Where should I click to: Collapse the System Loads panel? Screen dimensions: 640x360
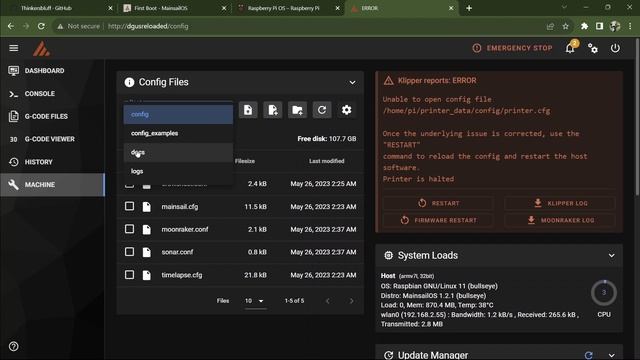pyautogui.click(x=611, y=256)
